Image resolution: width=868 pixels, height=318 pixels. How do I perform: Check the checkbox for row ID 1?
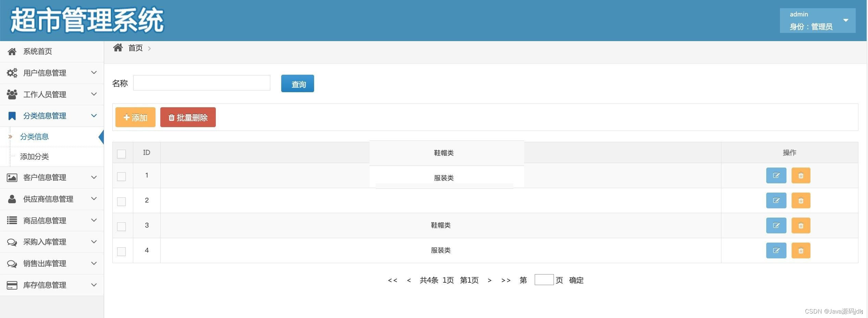[x=121, y=176]
